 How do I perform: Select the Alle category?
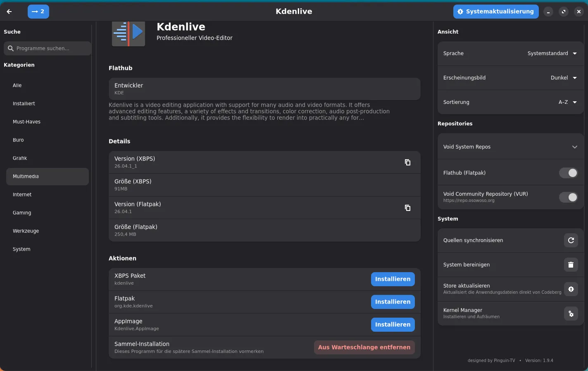coord(48,85)
